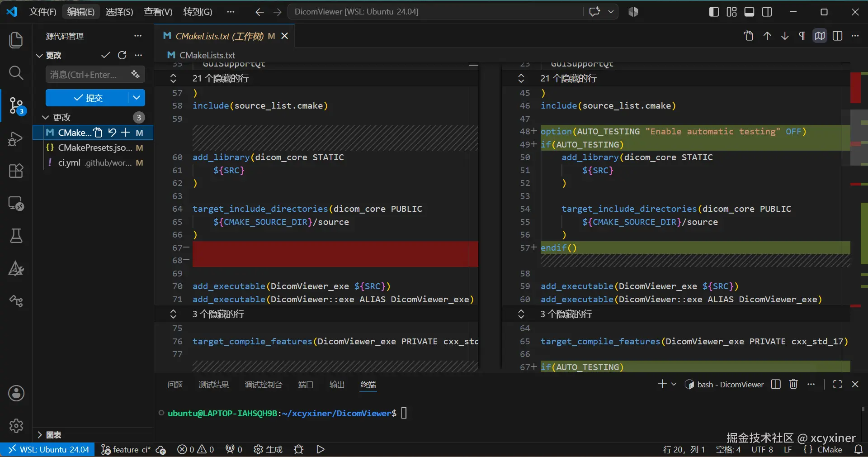
Task: Open Source Control view with badge 3
Action: tap(16, 106)
